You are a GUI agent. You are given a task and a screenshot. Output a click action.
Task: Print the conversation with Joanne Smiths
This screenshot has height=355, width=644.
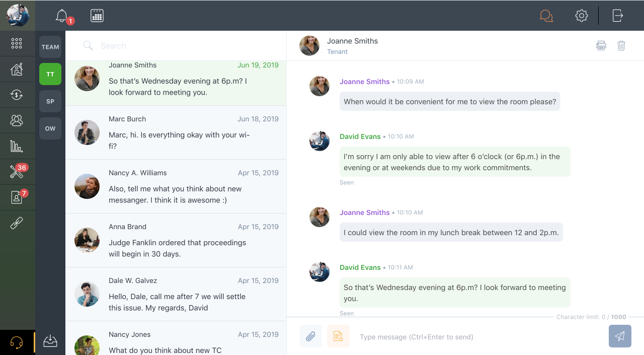click(601, 45)
